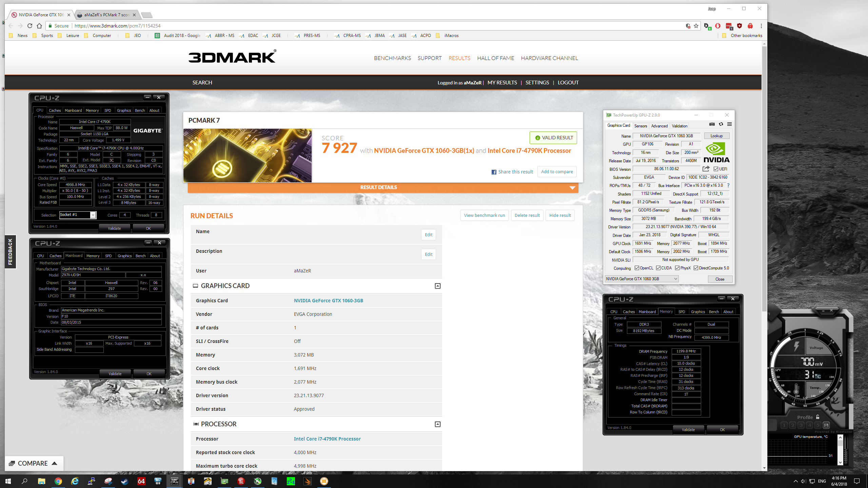Click the Windows Start button
Viewport: 868px width, 488px height.
[8, 481]
